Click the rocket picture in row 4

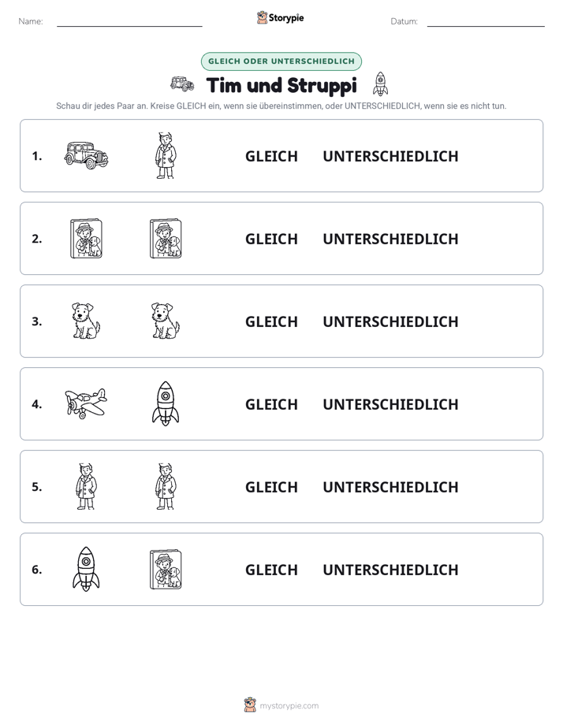[166, 403]
